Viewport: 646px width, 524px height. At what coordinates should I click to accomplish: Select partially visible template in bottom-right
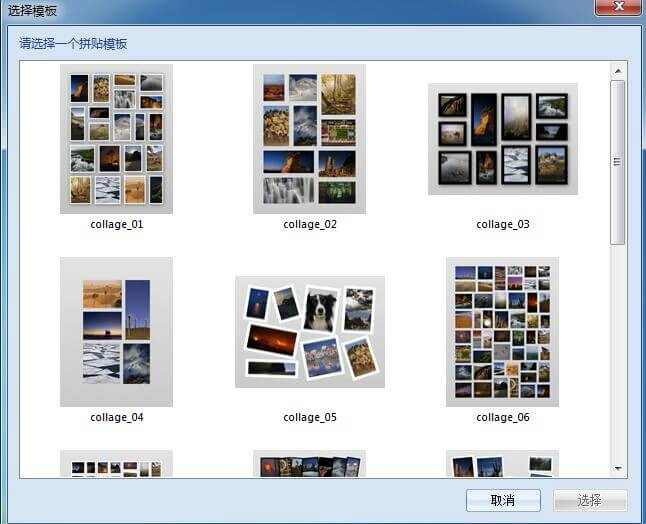click(x=502, y=464)
